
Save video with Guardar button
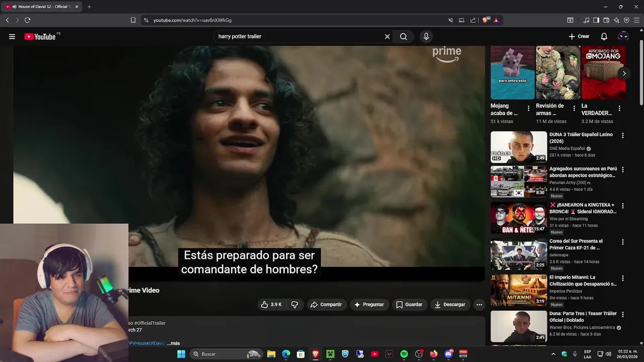(409, 304)
